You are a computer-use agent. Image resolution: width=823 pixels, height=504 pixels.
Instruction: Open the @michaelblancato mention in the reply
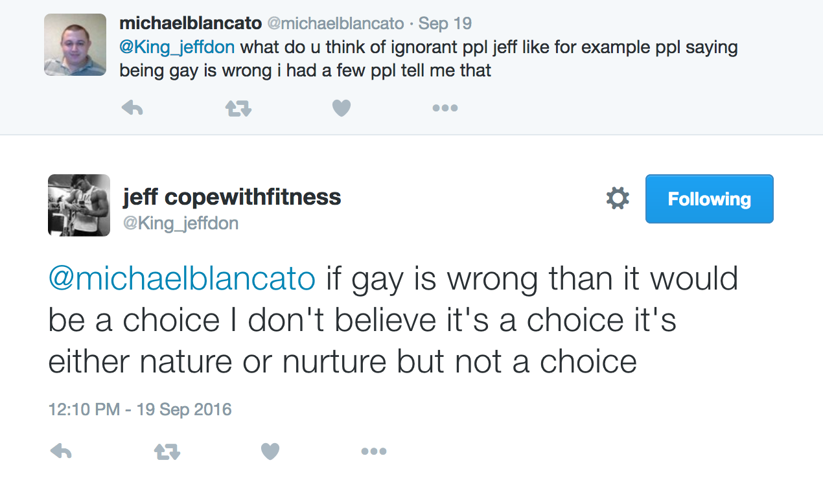pos(182,280)
